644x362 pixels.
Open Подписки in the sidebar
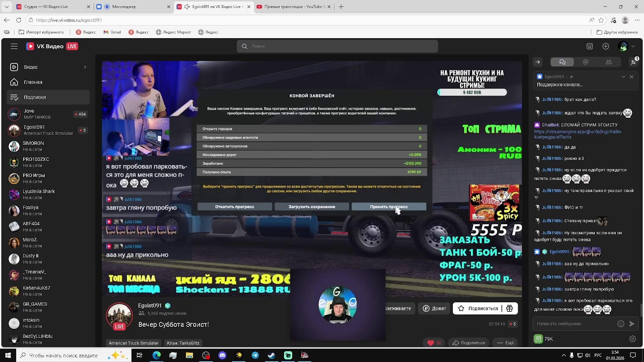click(x=49, y=97)
